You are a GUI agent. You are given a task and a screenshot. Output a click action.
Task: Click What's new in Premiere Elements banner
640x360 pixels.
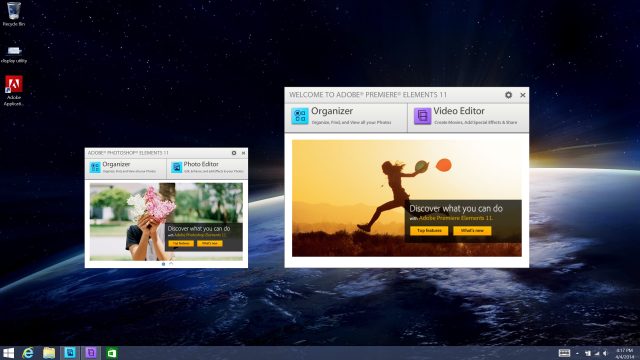click(472, 231)
